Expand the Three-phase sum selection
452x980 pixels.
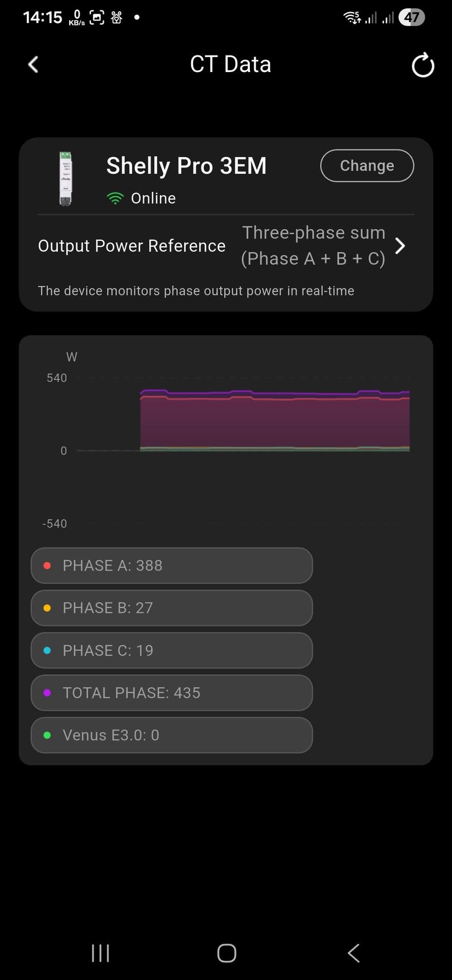tap(314, 246)
